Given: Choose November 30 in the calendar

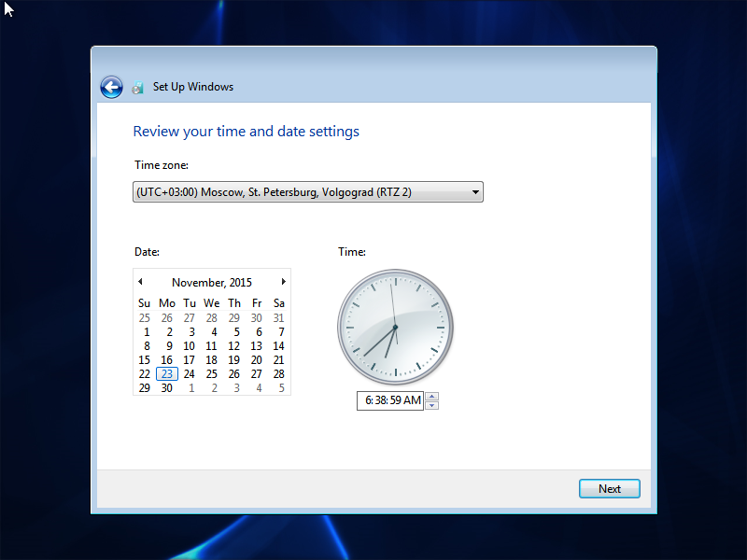Looking at the screenshot, I should [x=167, y=388].
